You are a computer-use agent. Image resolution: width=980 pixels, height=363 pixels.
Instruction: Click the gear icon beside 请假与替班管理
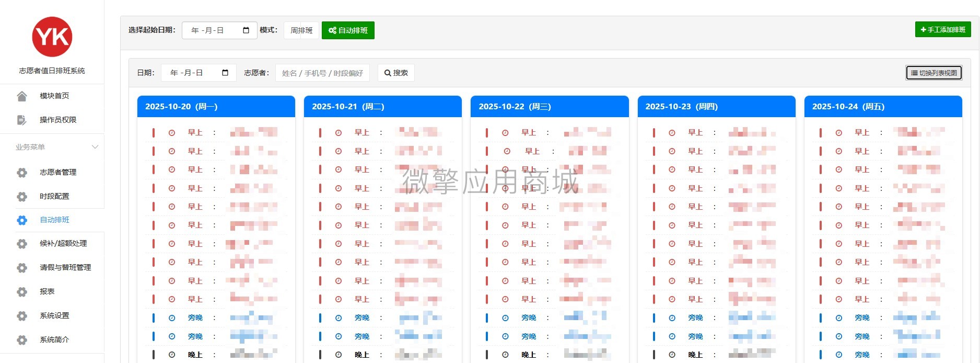coord(22,268)
